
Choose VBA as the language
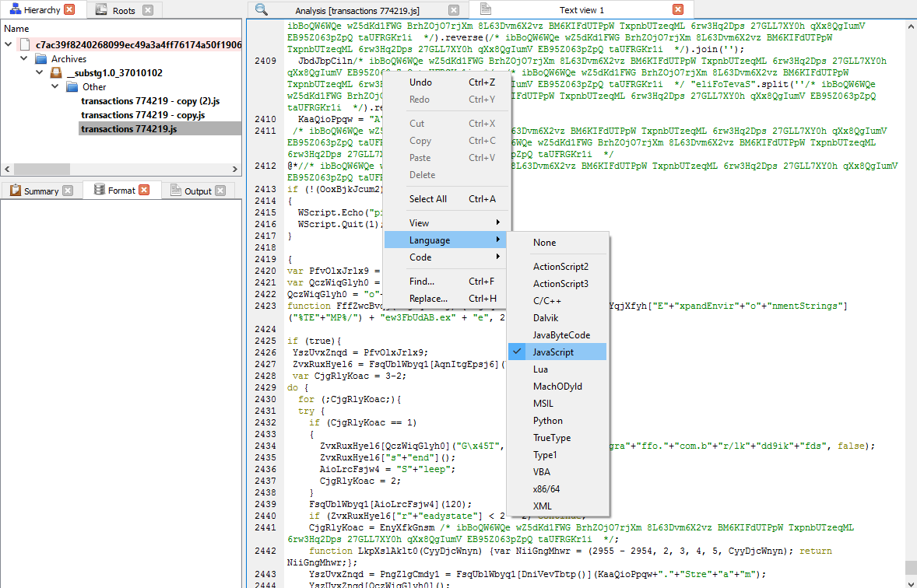(x=557, y=471)
